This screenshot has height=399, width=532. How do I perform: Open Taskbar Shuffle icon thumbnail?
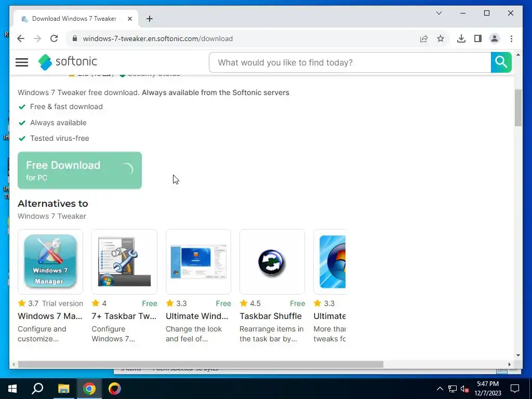[272, 262]
